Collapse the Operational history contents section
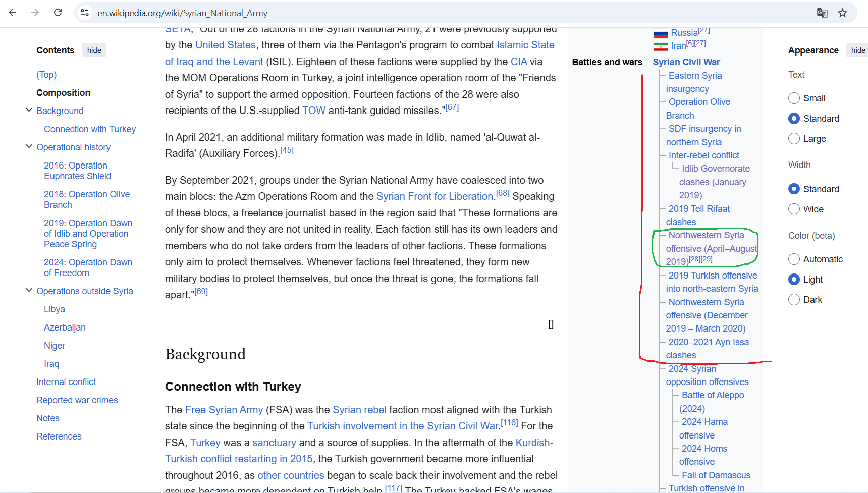This screenshot has width=868, height=493. [x=29, y=146]
